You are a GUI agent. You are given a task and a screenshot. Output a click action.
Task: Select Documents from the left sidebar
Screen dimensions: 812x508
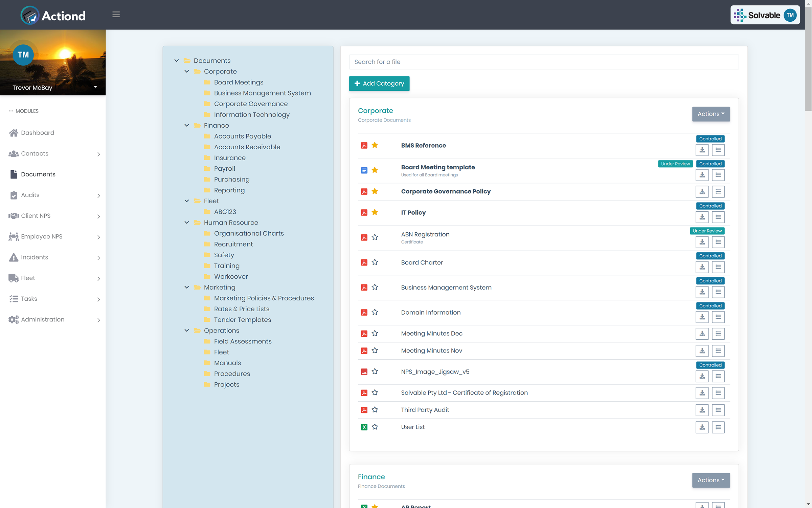click(x=38, y=174)
